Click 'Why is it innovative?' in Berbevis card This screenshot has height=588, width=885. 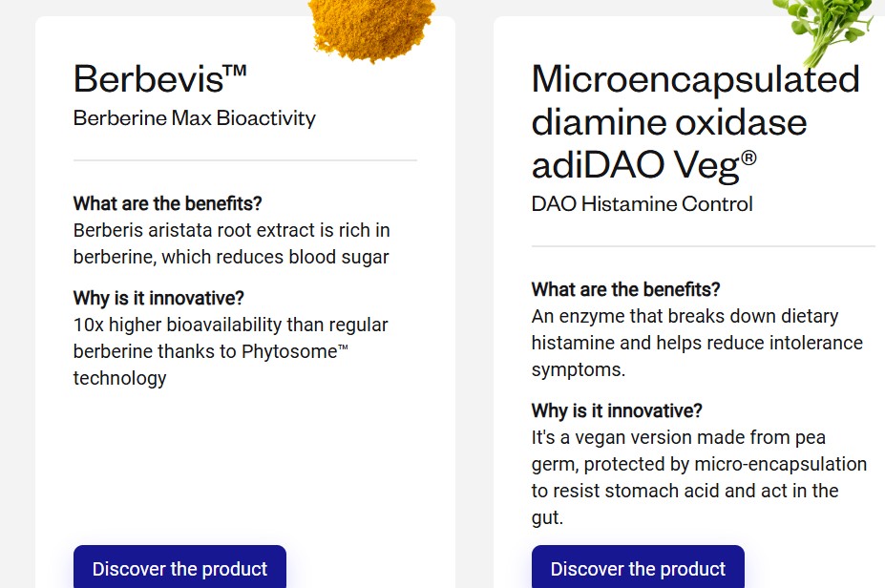pos(158,298)
